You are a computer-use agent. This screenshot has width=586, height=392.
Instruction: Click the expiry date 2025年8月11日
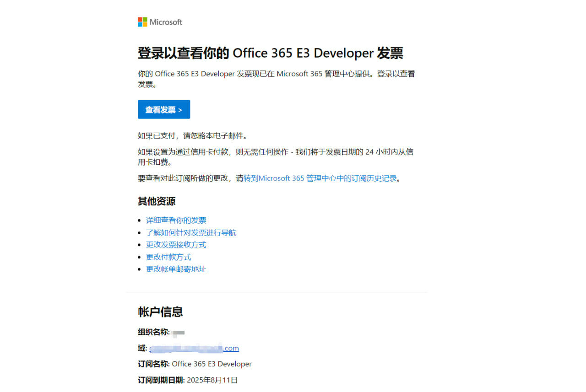click(212, 380)
